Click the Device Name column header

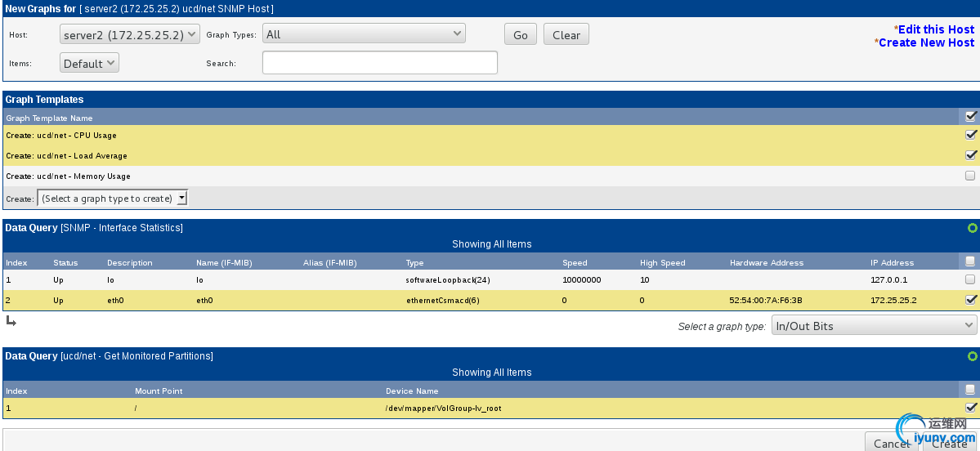coord(412,391)
